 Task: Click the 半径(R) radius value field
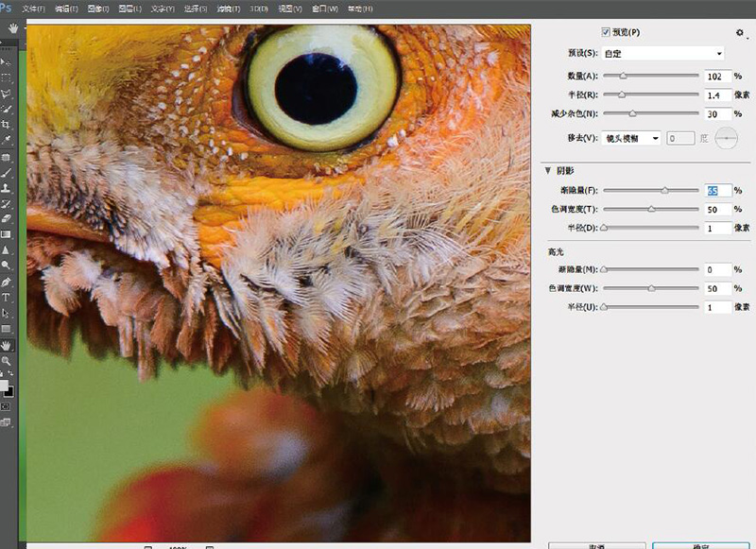click(x=717, y=95)
